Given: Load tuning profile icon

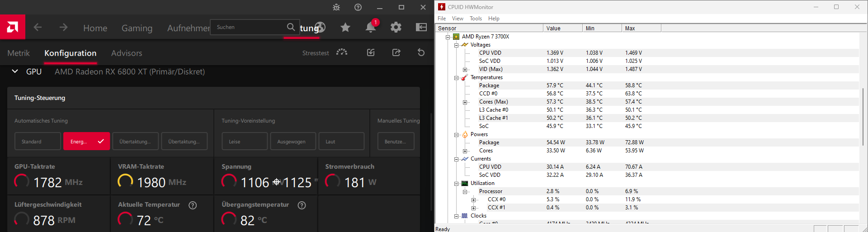Looking at the screenshot, I should click(x=371, y=53).
